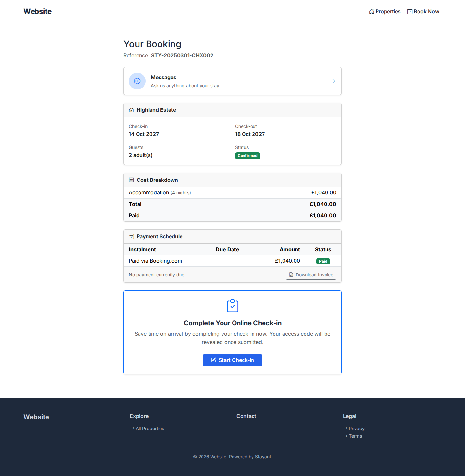This screenshot has width=465, height=476.
Task: Select the booking reference STY-20250301-CHX002
Action: [x=182, y=55]
